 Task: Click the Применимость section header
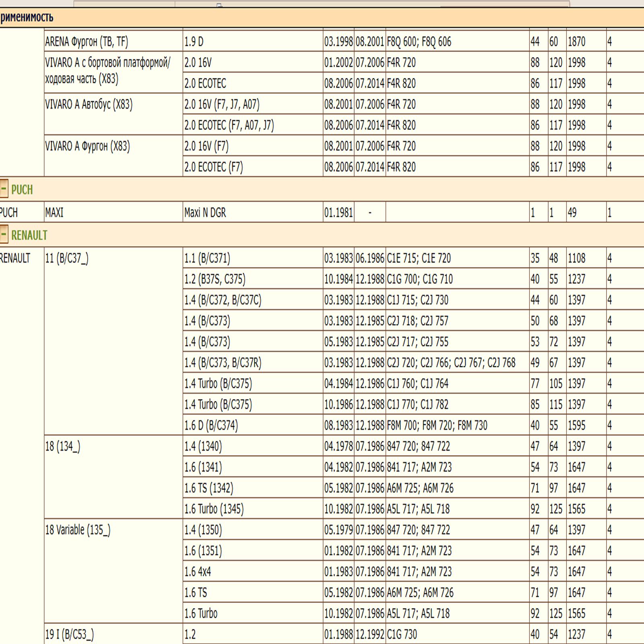pyautogui.click(x=27, y=17)
